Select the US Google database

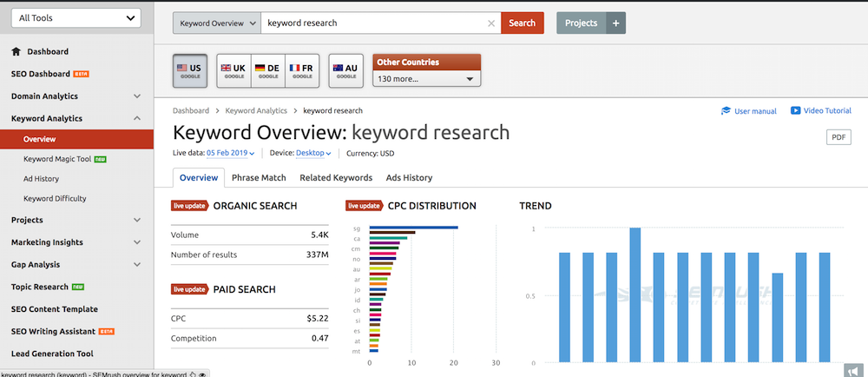tap(190, 71)
